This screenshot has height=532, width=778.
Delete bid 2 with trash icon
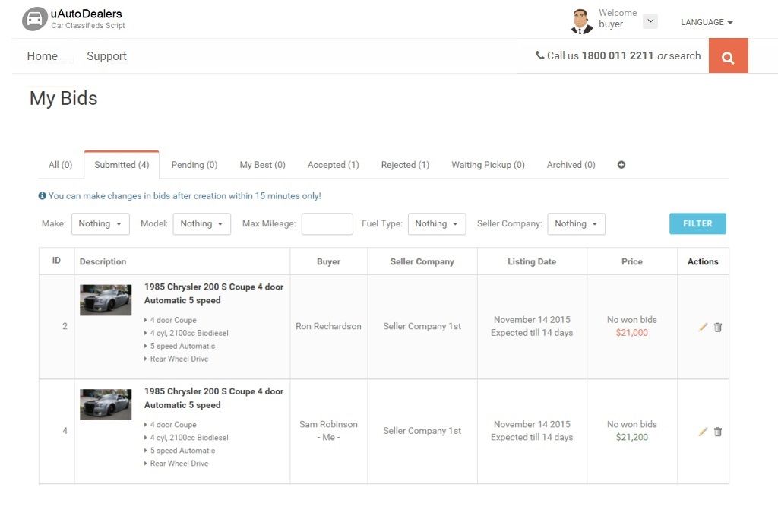coord(718,328)
